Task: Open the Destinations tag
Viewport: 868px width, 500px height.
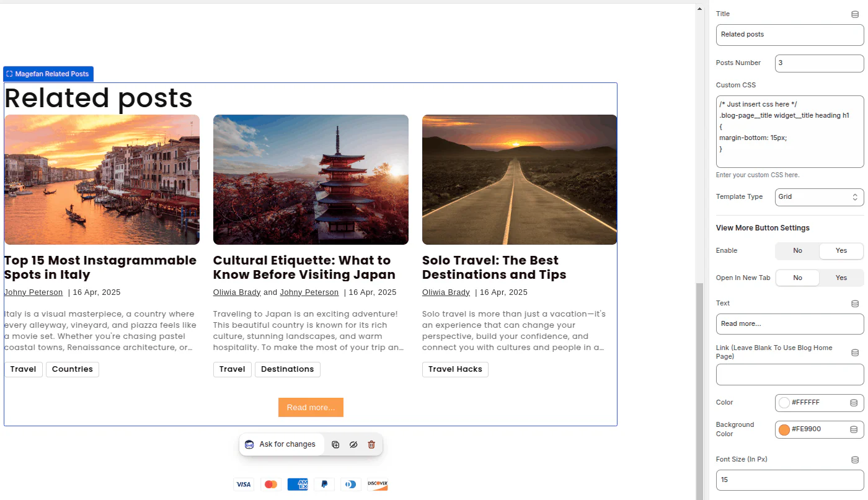Action: 288,369
